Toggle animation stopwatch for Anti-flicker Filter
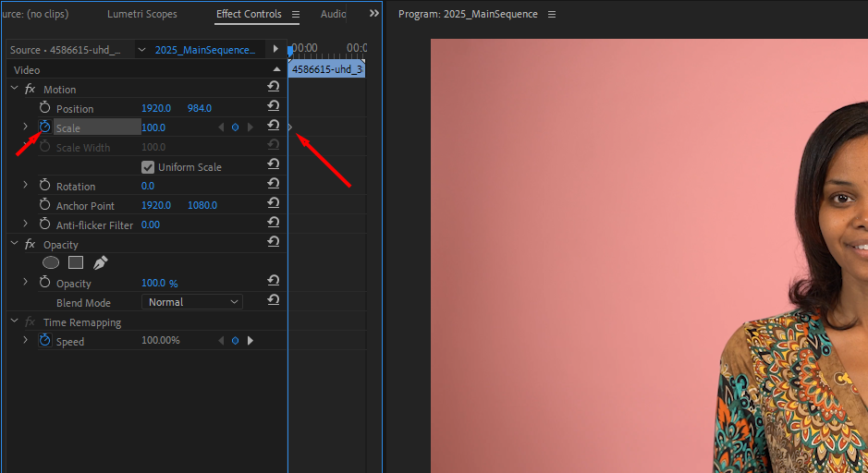The width and height of the screenshot is (868, 473). (45, 224)
